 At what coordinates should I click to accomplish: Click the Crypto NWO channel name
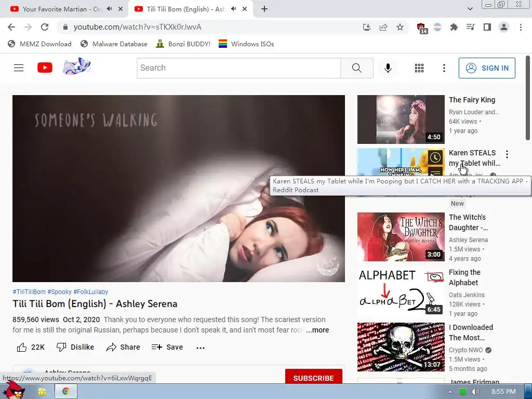(x=465, y=350)
